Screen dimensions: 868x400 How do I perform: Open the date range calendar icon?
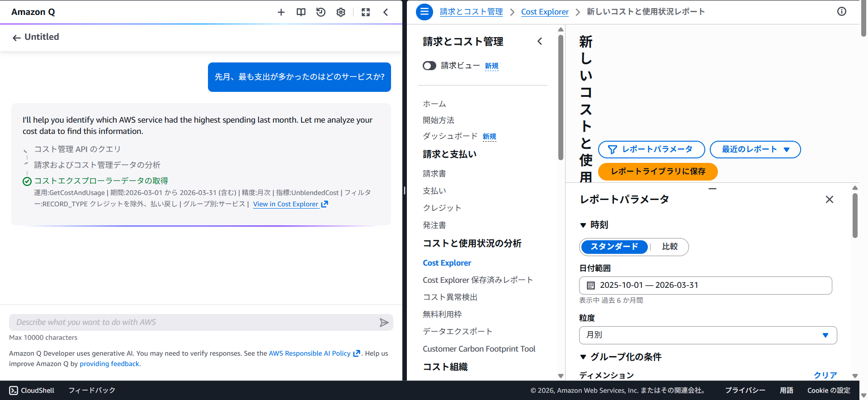pyautogui.click(x=591, y=286)
